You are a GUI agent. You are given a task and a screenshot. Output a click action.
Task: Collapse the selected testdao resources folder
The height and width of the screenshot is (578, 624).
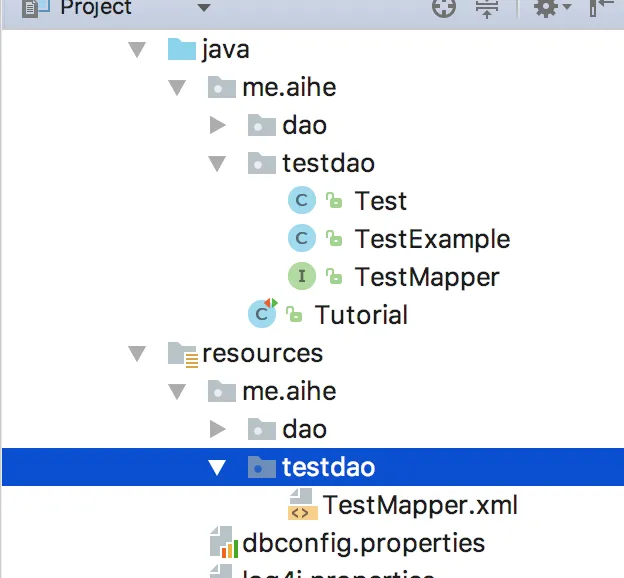217,467
